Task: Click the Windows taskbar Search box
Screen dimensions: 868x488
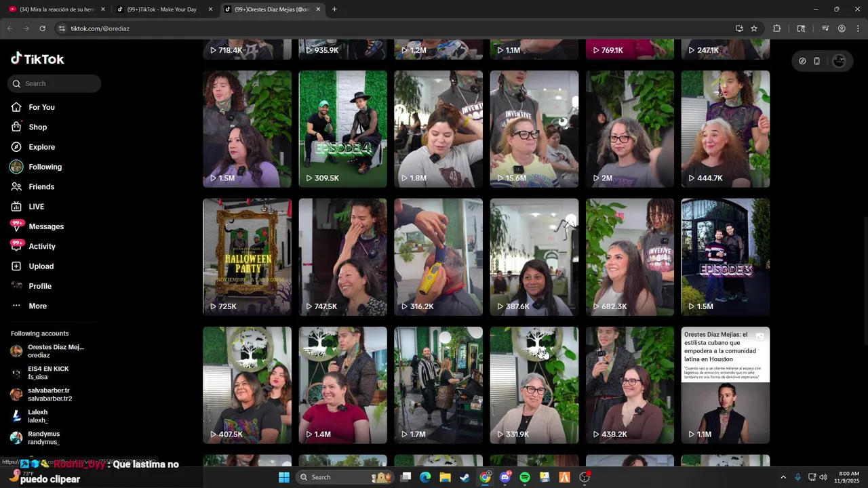Action: [344, 477]
